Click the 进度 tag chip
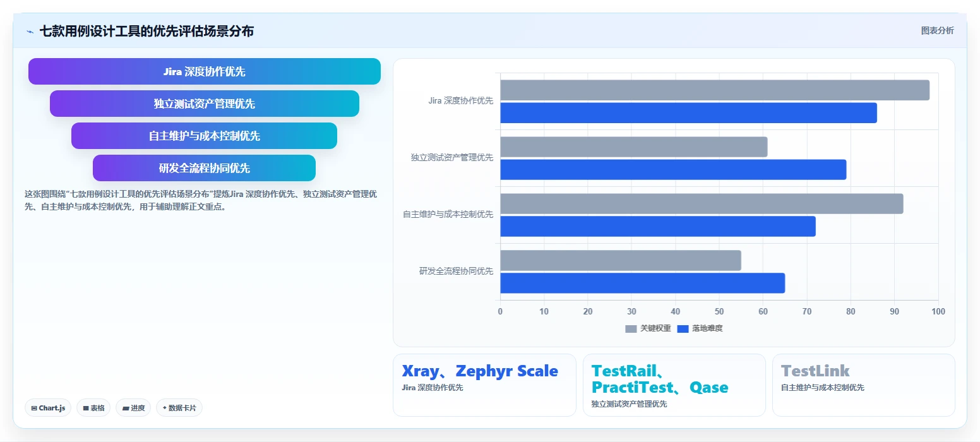This screenshot has height=442, width=980. point(133,408)
